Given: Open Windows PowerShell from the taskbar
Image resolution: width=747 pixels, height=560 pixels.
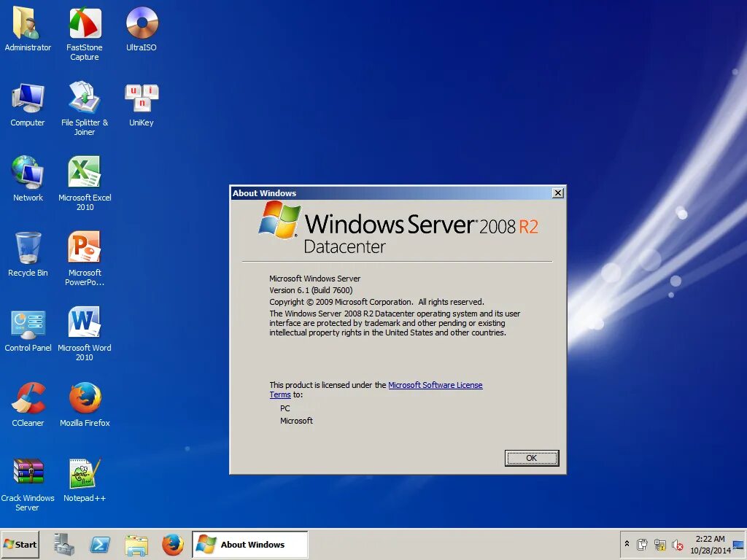Looking at the screenshot, I should click(x=100, y=544).
